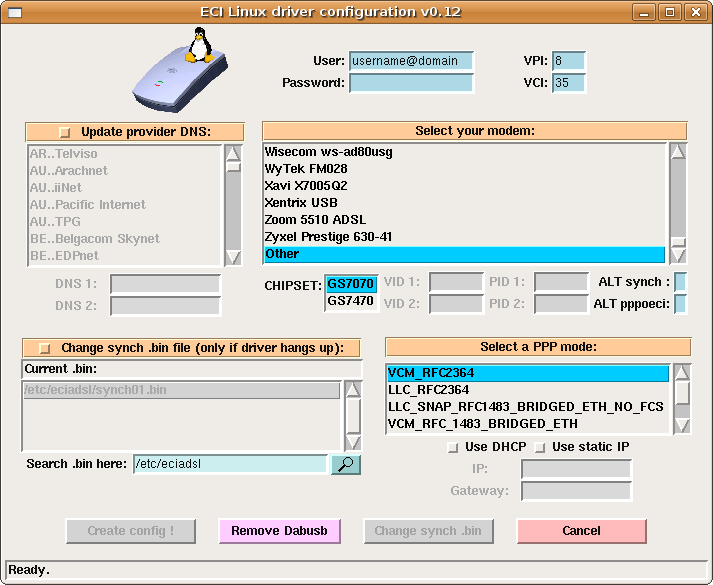Click the Cancel button
This screenshot has width=713, height=585.
581,531
